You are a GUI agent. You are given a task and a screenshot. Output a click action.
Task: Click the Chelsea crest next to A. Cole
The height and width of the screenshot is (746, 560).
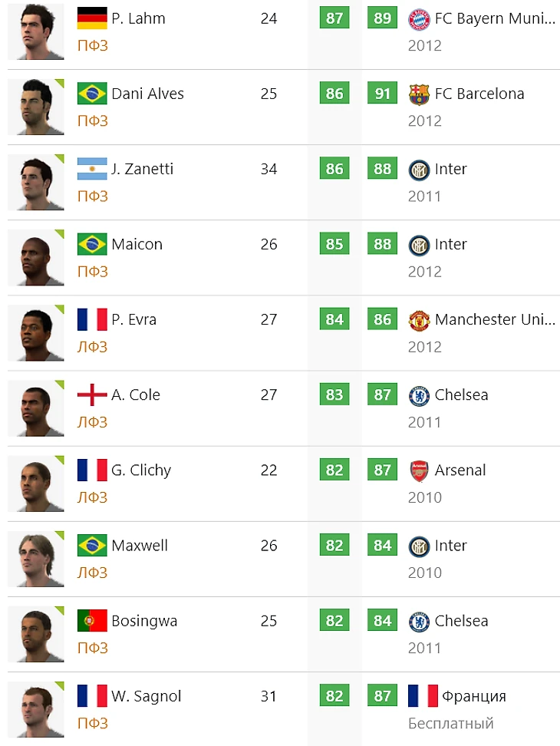[x=419, y=394]
